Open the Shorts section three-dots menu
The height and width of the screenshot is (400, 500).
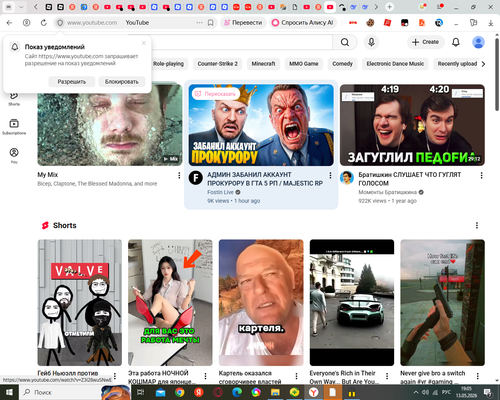pos(477,225)
